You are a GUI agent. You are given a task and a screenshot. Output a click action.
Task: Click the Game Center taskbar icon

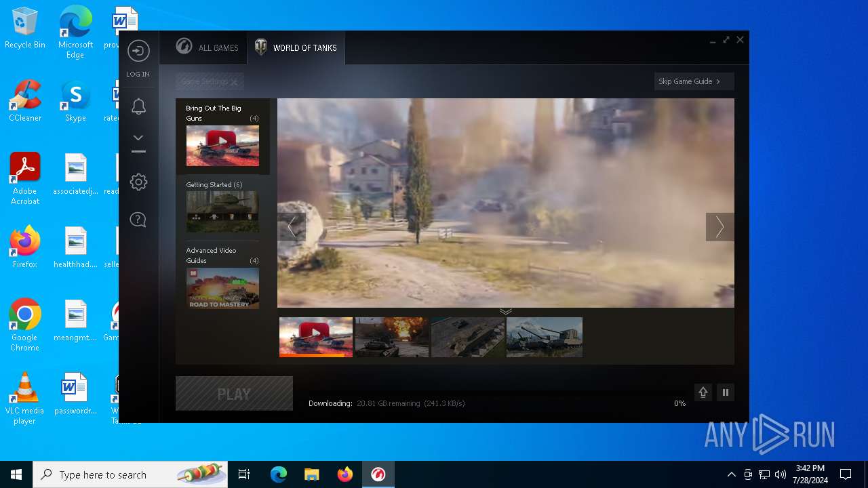pyautogui.click(x=378, y=474)
